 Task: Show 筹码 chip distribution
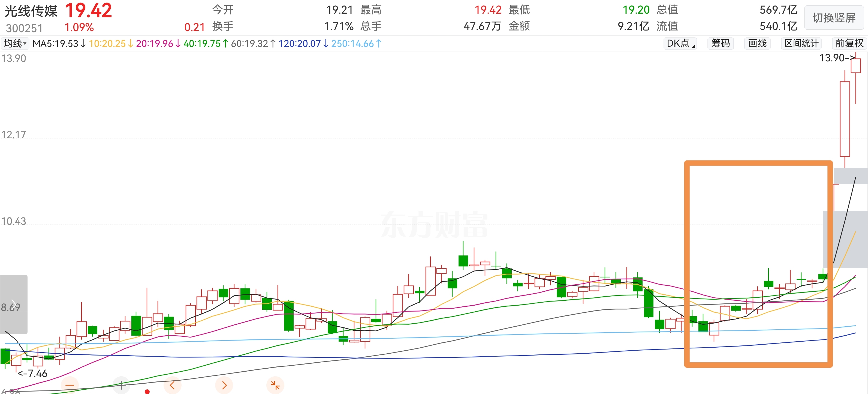click(721, 43)
